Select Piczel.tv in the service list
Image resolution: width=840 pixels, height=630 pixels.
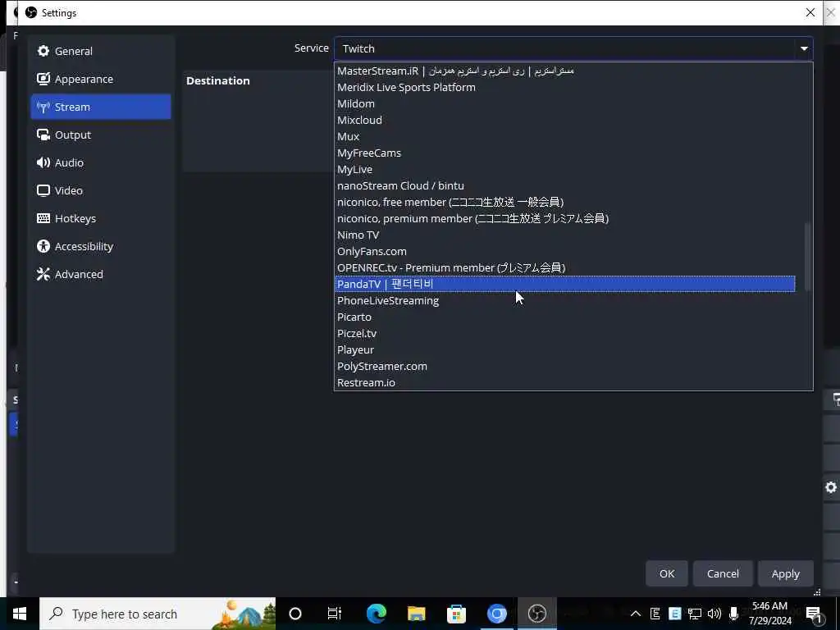(565, 333)
